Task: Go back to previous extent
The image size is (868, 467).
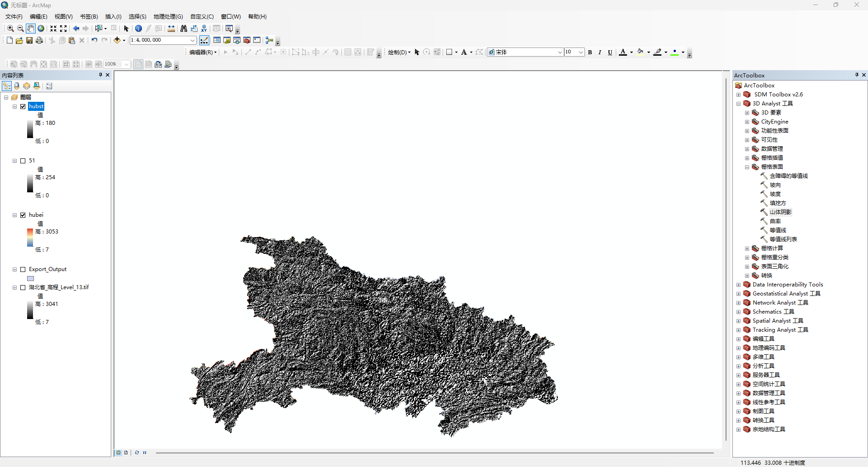Action: pos(76,29)
